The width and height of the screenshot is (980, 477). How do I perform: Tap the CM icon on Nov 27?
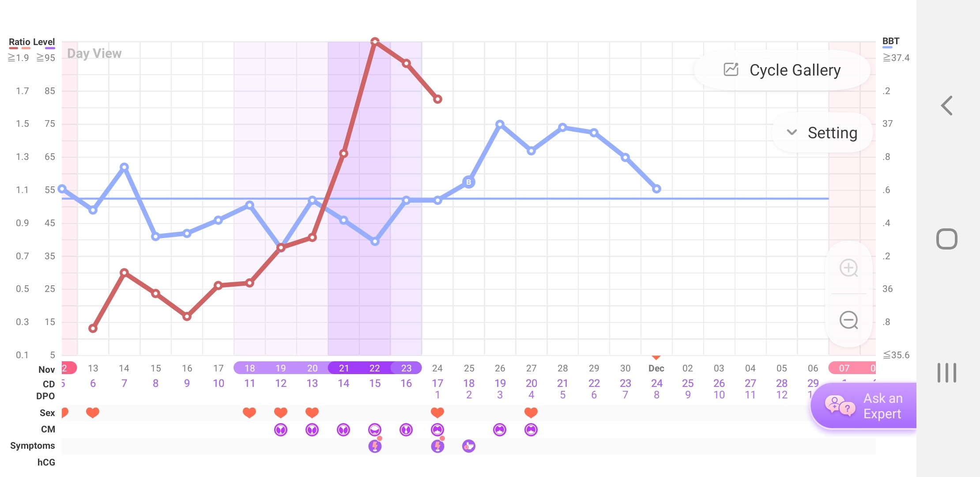coord(531,429)
